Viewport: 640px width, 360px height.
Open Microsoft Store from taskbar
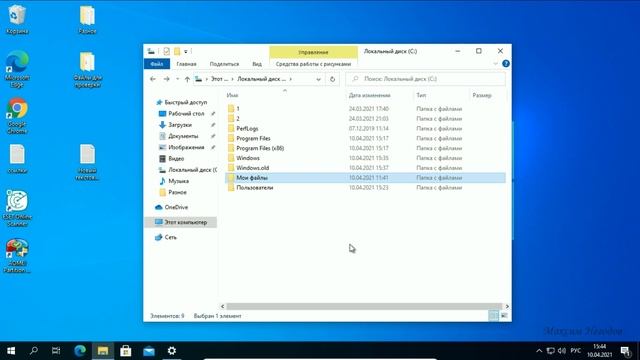[126, 351]
